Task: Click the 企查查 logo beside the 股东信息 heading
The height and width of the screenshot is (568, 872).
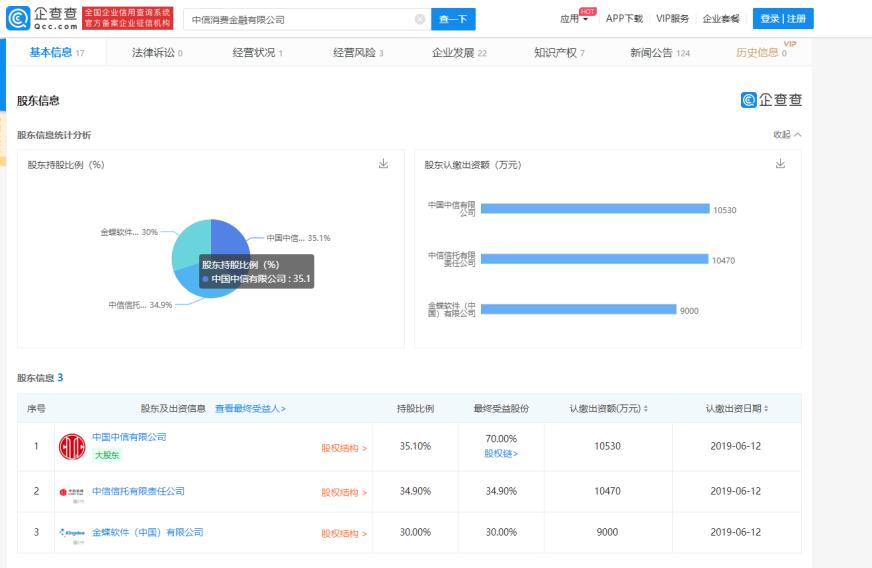Action: 771,100
